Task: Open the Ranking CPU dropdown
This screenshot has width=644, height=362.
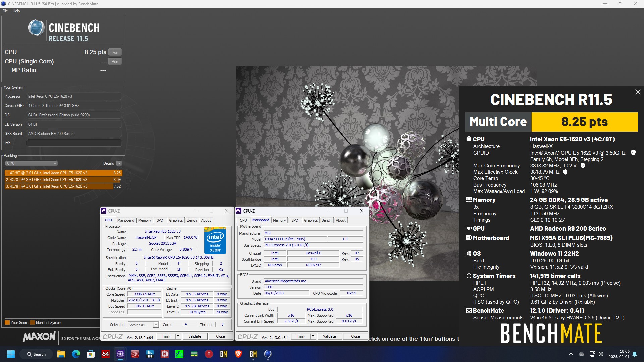Action: [31, 163]
